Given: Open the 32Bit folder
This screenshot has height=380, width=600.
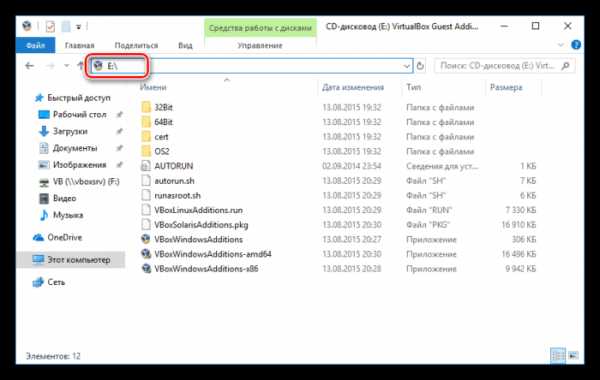Looking at the screenshot, I should [163, 108].
